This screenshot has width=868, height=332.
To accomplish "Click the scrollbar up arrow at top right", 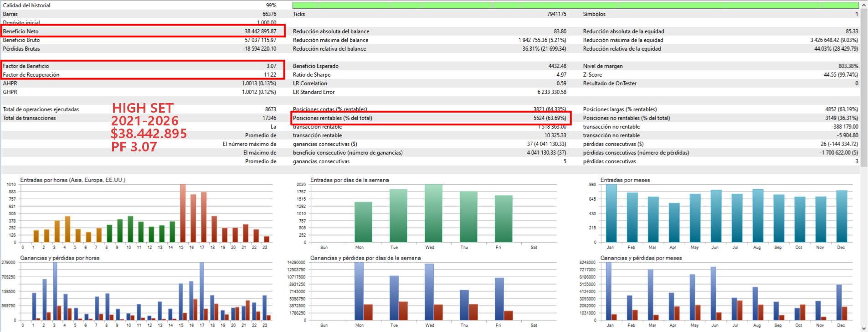I will pos(863,4).
